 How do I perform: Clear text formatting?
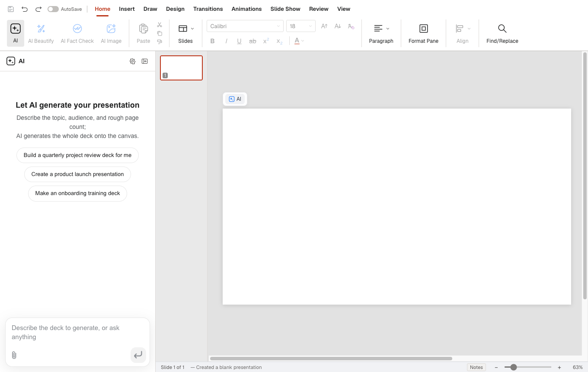point(351,26)
